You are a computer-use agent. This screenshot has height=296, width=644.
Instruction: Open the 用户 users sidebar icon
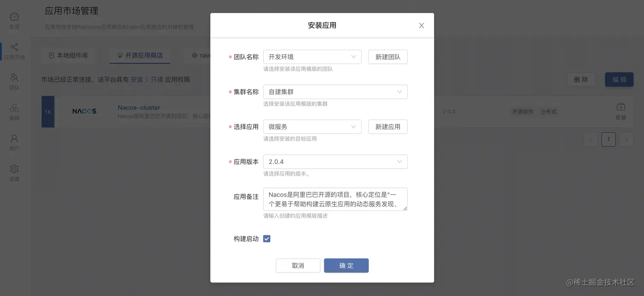[x=14, y=138]
